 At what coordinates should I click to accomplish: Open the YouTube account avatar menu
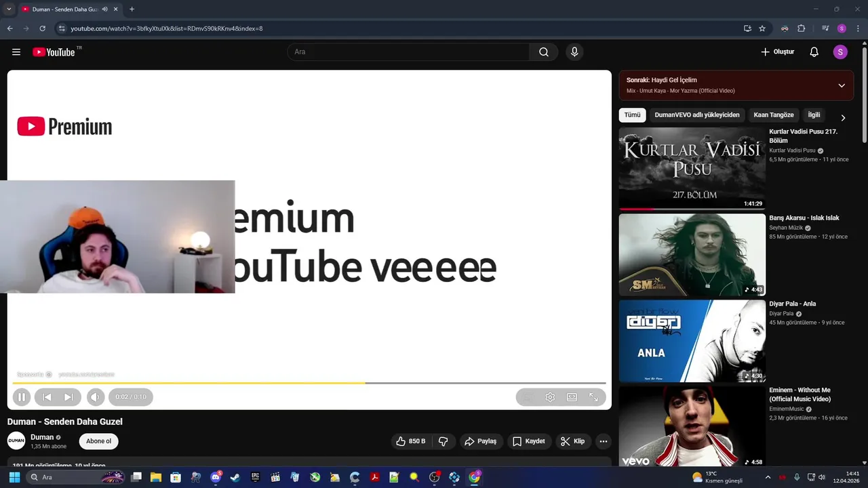pos(840,52)
